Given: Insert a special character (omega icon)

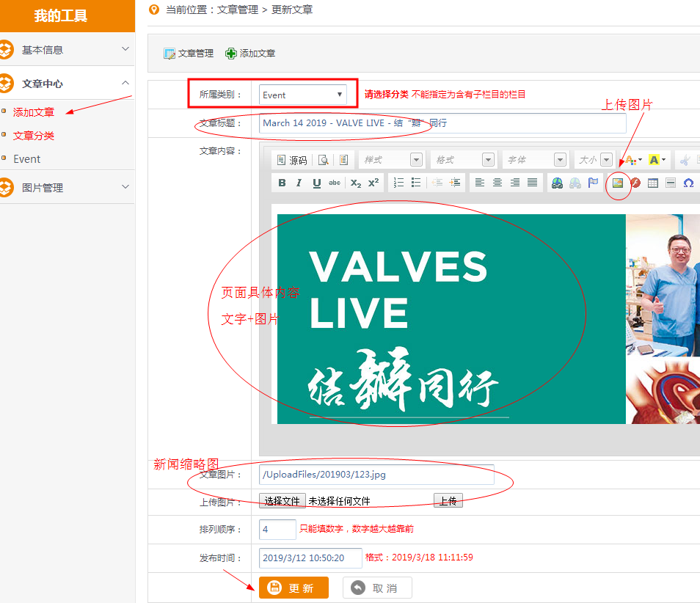Looking at the screenshot, I should (x=688, y=183).
